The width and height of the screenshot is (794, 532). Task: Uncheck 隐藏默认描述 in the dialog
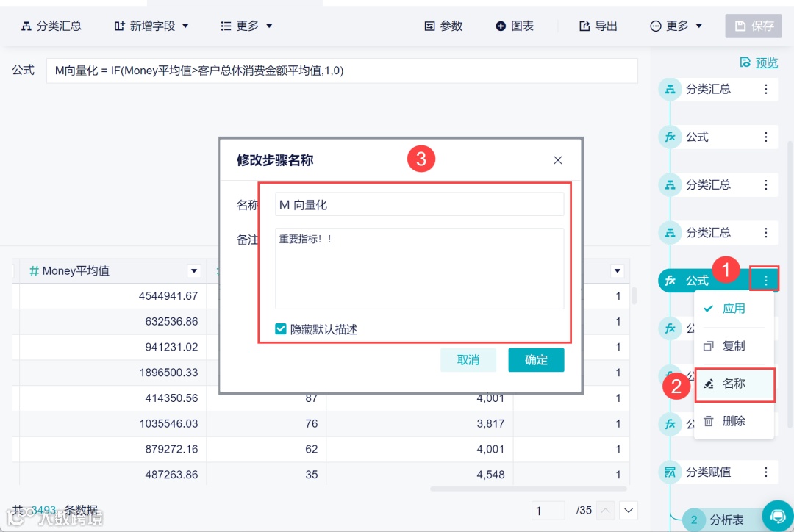[280, 328]
